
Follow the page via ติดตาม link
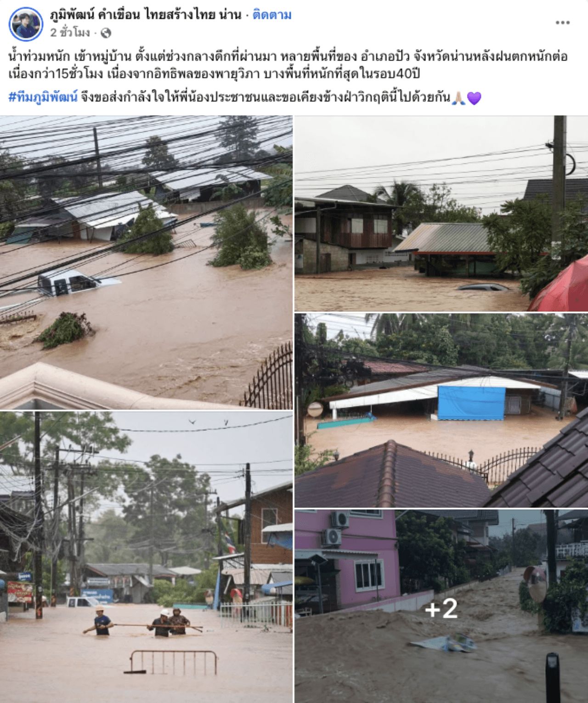click(272, 15)
